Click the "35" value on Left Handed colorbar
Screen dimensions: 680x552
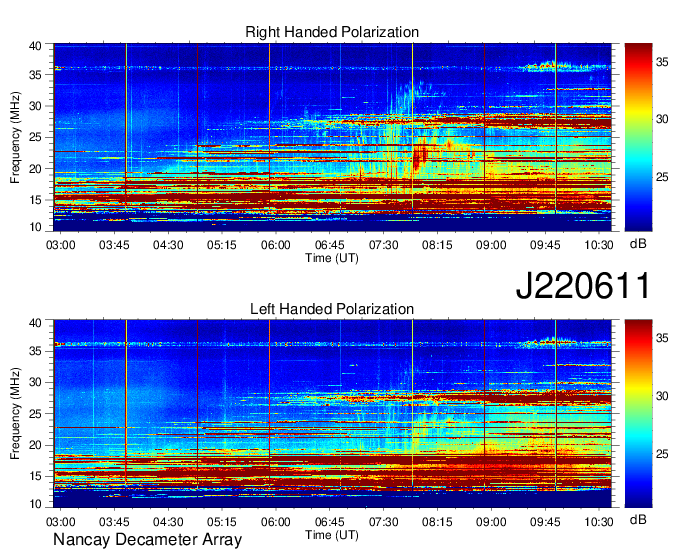pyautogui.click(x=662, y=338)
